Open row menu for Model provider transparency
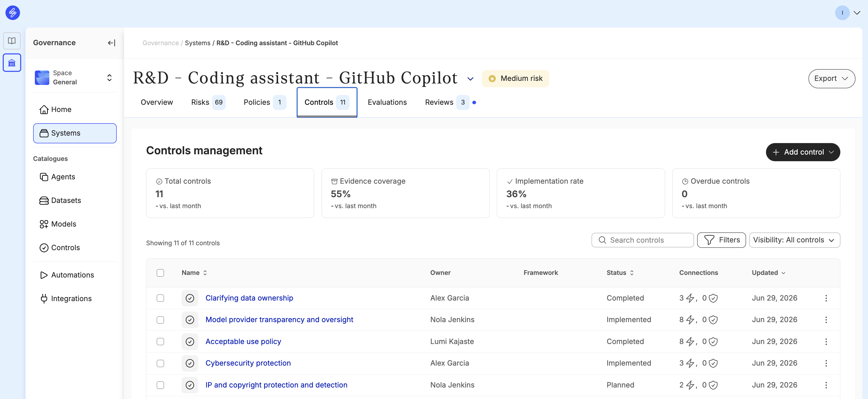 [826, 320]
